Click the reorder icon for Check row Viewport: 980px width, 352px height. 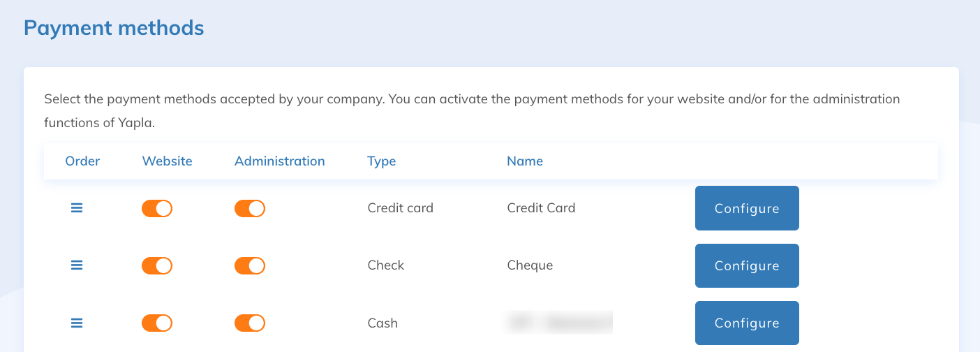click(77, 265)
